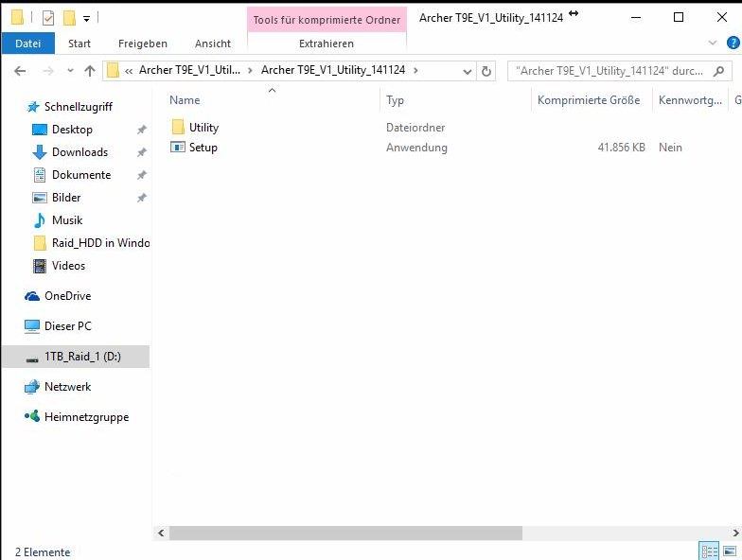742x560 pixels.
Task: Click the Setup application icon
Action: [x=178, y=148]
